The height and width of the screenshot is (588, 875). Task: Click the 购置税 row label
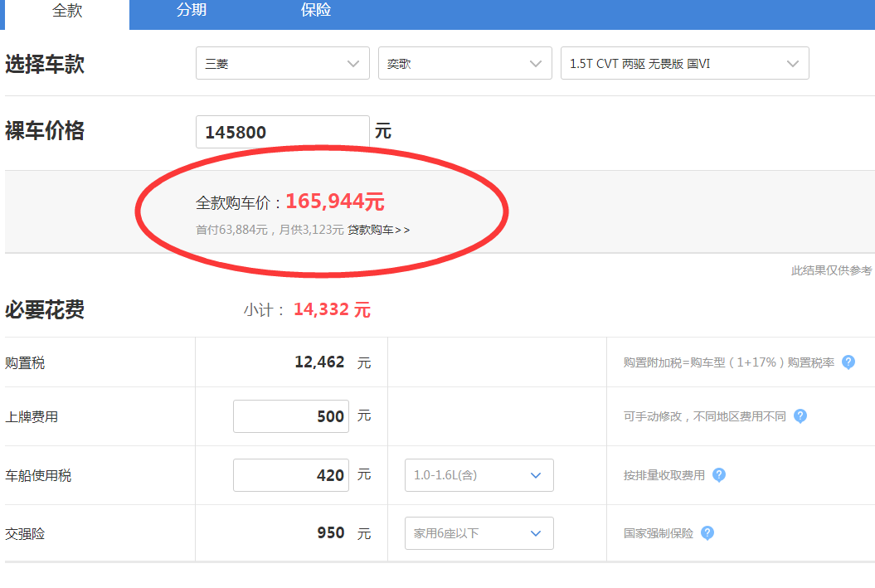click(25, 363)
